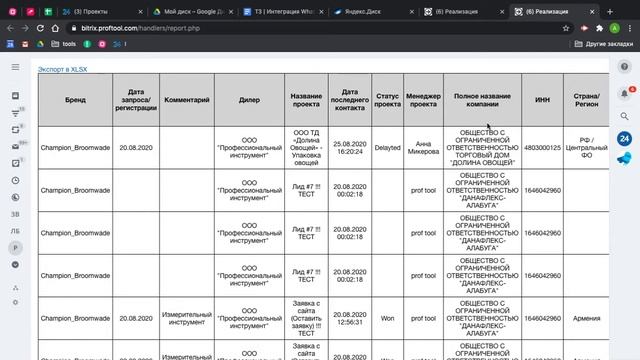
Task: Click the Delayted status cell
Action: (387, 148)
